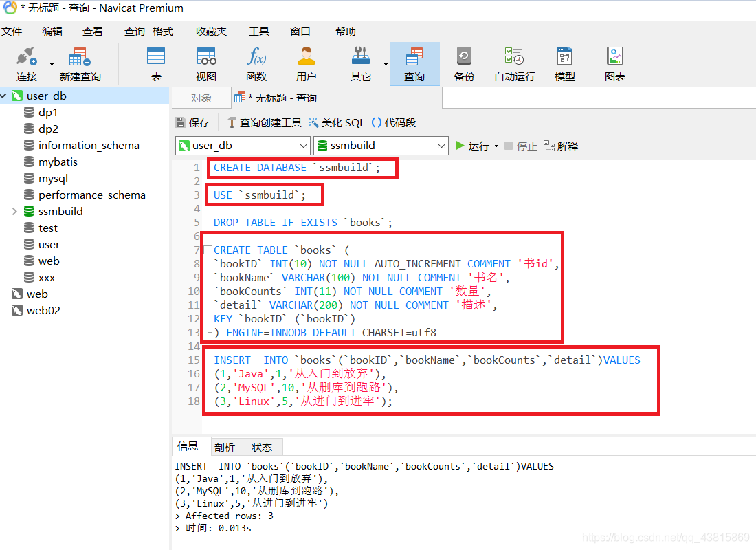
Task: Select the dp1 database
Action: click(41, 113)
